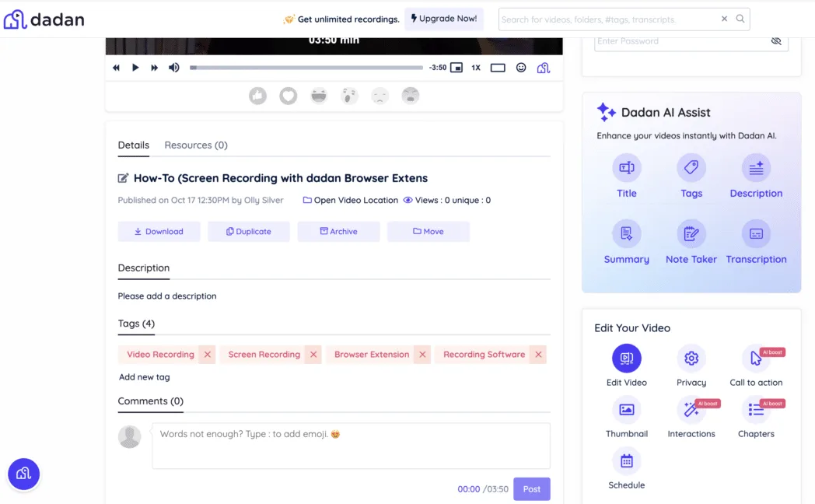
Task: Toggle the 1X playback speed
Action: click(x=475, y=68)
